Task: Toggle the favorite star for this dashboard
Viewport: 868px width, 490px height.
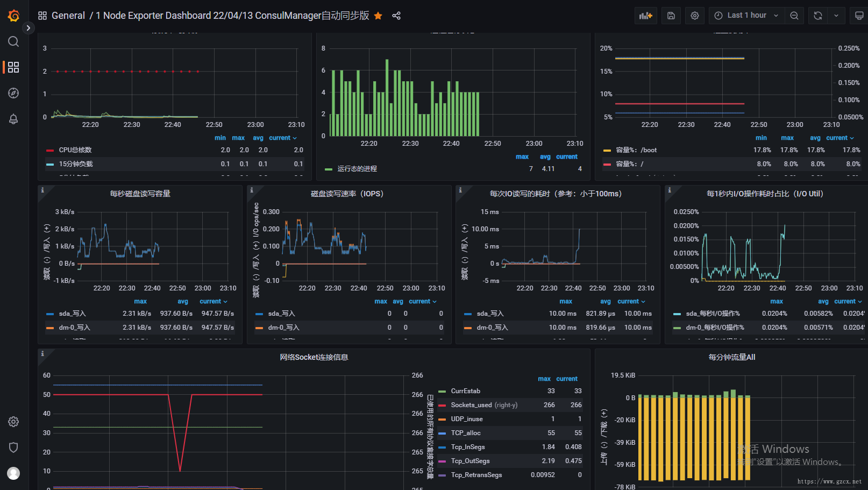Action: coord(378,16)
